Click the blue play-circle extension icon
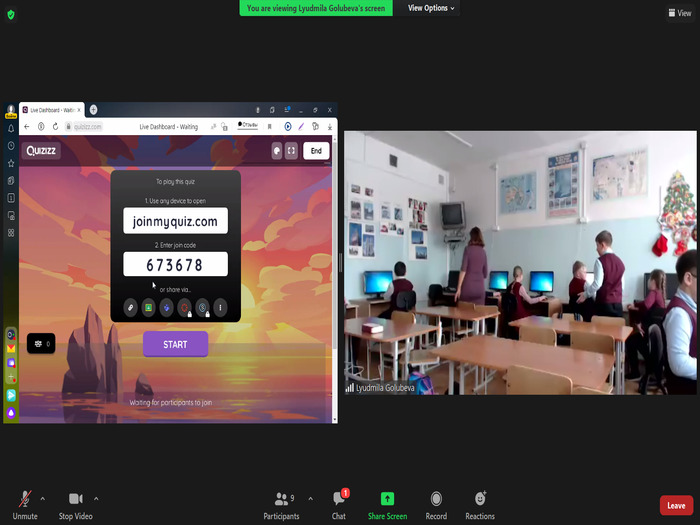Image resolution: width=700 pixels, height=525 pixels. (288, 127)
